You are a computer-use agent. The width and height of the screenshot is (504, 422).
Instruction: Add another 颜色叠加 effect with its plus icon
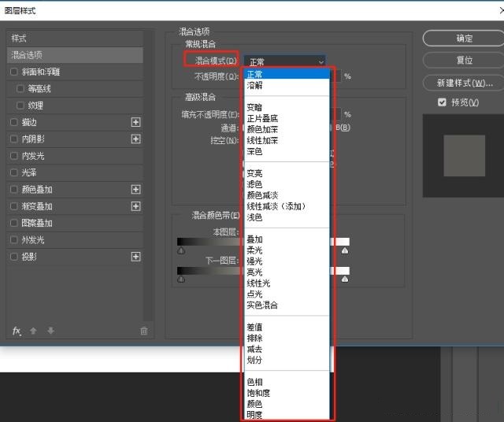click(135, 189)
